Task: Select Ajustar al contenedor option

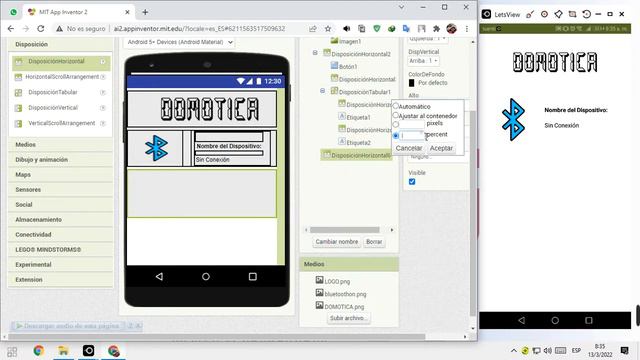Action: (396, 116)
